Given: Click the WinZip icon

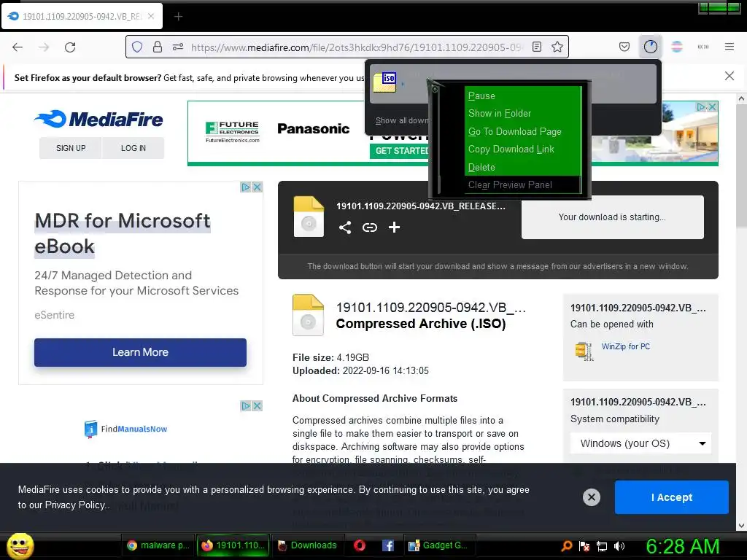Looking at the screenshot, I should (584, 351).
